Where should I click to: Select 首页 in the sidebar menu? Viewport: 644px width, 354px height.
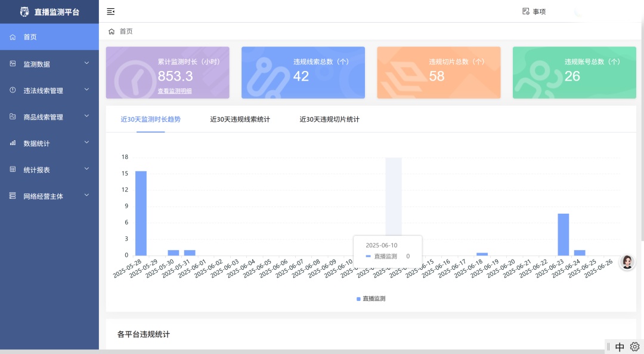(30, 37)
